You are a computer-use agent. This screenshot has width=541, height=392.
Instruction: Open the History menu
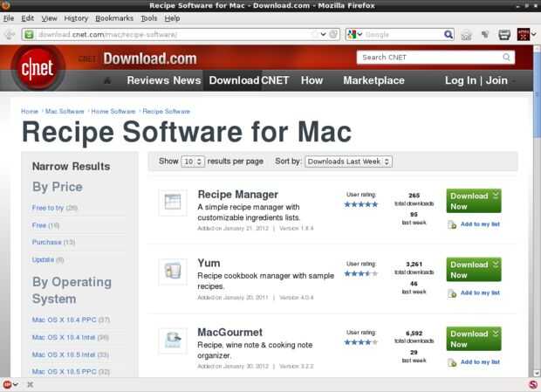click(76, 18)
